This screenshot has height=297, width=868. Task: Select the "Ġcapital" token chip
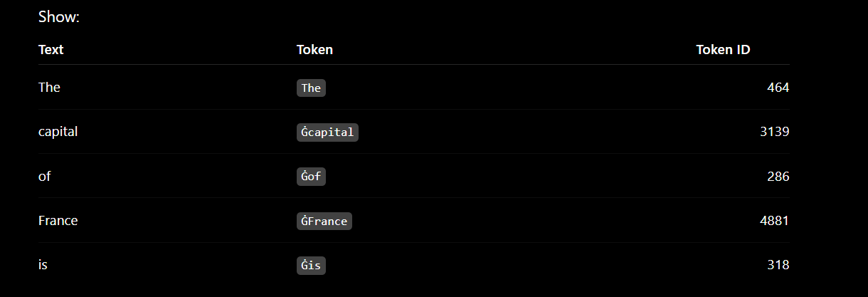coord(327,132)
